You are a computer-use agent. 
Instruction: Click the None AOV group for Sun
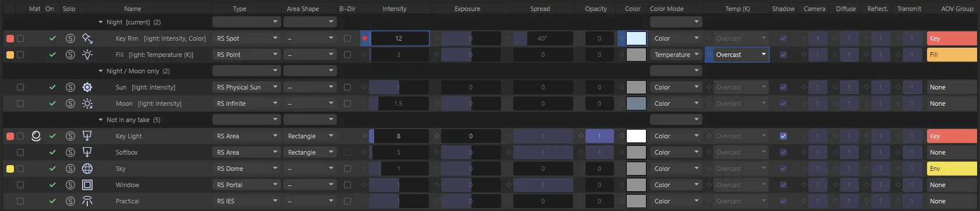pos(951,87)
